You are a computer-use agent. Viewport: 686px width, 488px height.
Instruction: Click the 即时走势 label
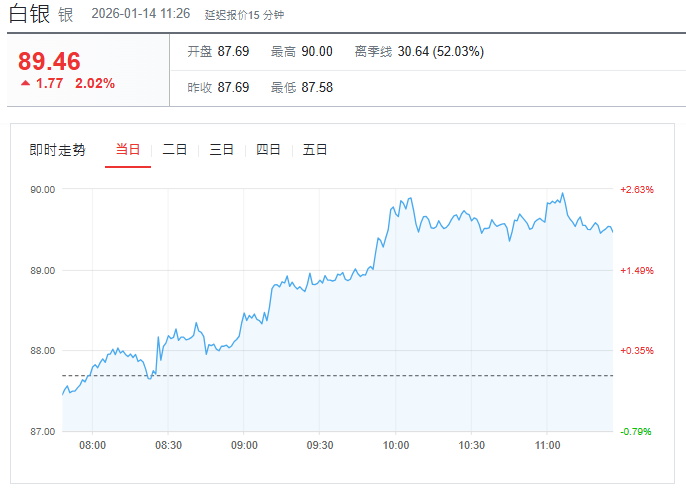click(57, 150)
